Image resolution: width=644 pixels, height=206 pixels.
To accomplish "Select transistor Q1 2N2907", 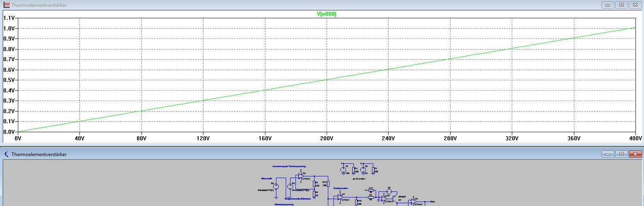I will point(395,198).
